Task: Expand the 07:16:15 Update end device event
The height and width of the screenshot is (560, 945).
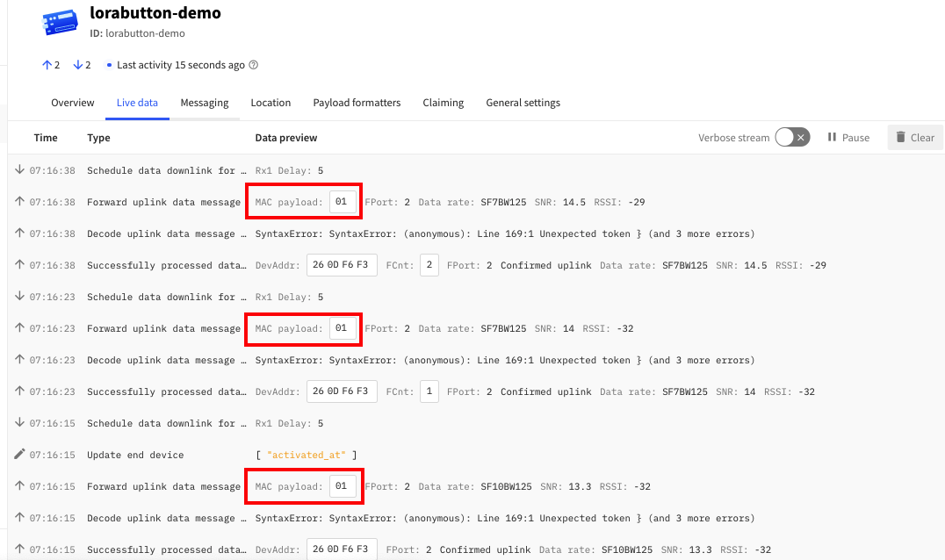Action: pyautogui.click(x=161, y=455)
